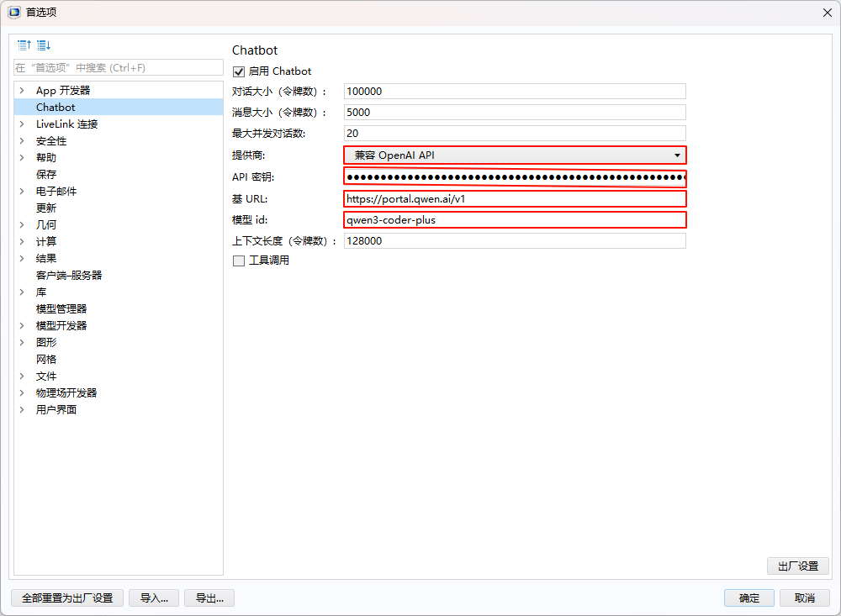Click the COMSOL app icon in title bar
Image resolution: width=841 pixels, height=616 pixels.
[x=14, y=12]
